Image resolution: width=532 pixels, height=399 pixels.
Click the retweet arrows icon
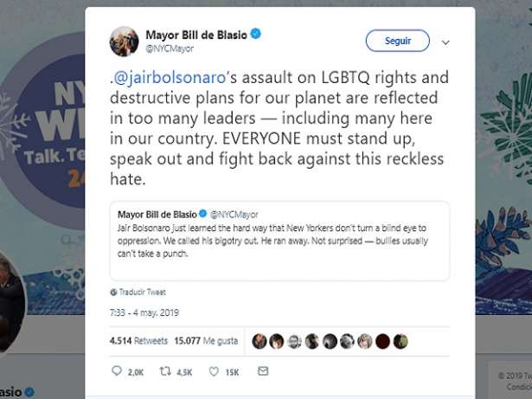[165, 371]
